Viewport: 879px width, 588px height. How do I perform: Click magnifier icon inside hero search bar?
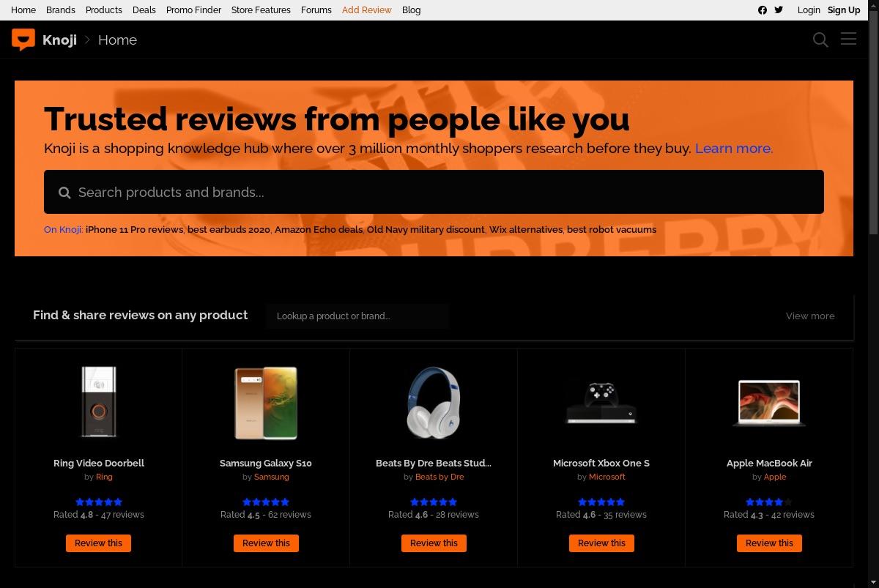64,193
